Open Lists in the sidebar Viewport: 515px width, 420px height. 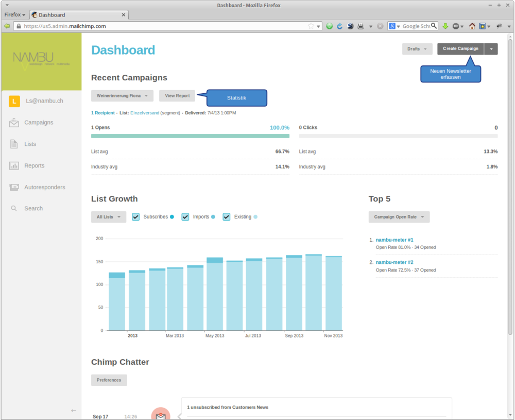(30, 144)
